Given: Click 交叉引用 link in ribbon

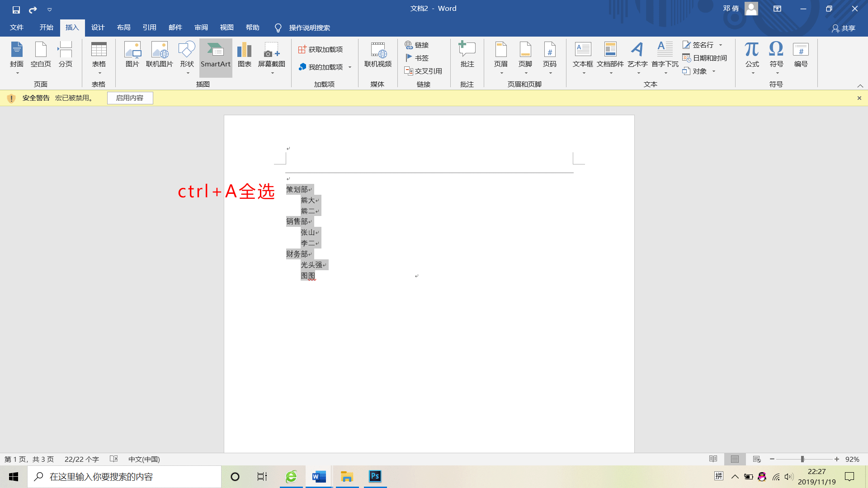Looking at the screenshot, I should click(x=424, y=71).
